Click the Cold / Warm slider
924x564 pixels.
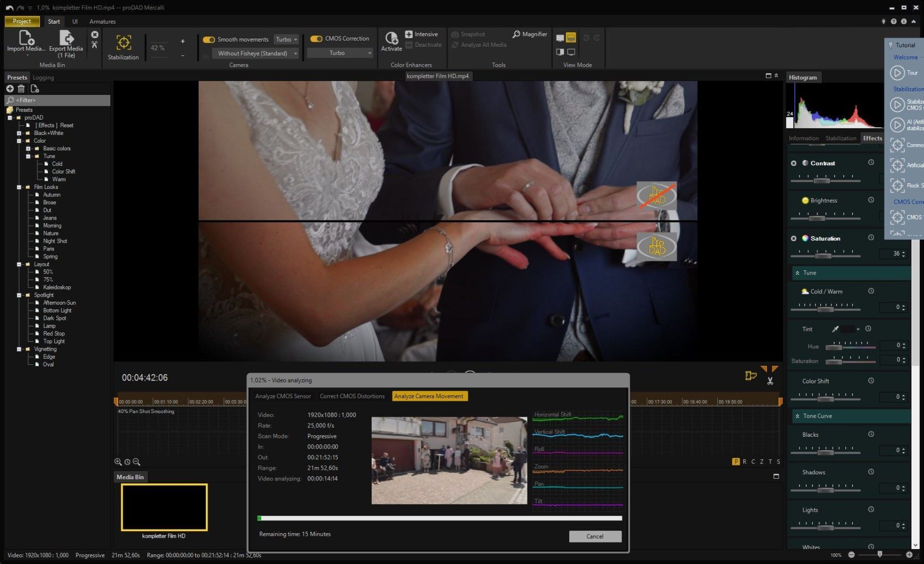point(825,308)
